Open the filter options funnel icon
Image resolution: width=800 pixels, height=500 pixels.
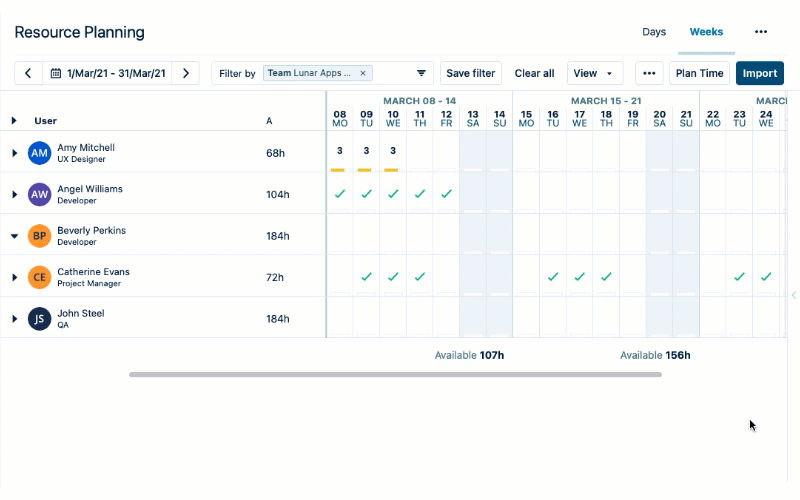pyautogui.click(x=421, y=73)
